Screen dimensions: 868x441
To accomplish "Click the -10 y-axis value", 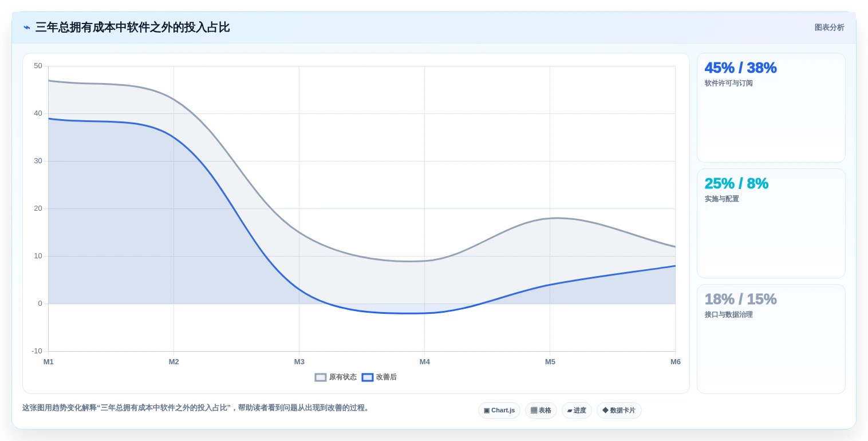I will click(37, 351).
